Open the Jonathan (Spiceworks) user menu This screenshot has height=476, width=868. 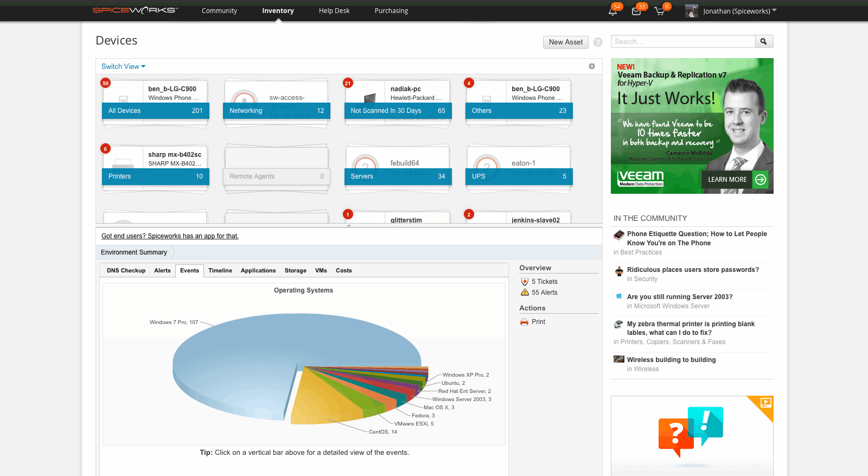(740, 11)
